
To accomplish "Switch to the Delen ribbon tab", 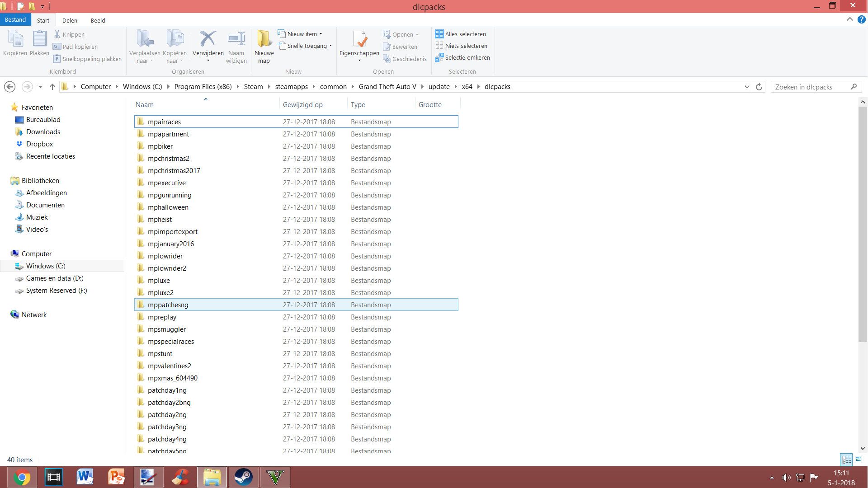I will [70, 20].
